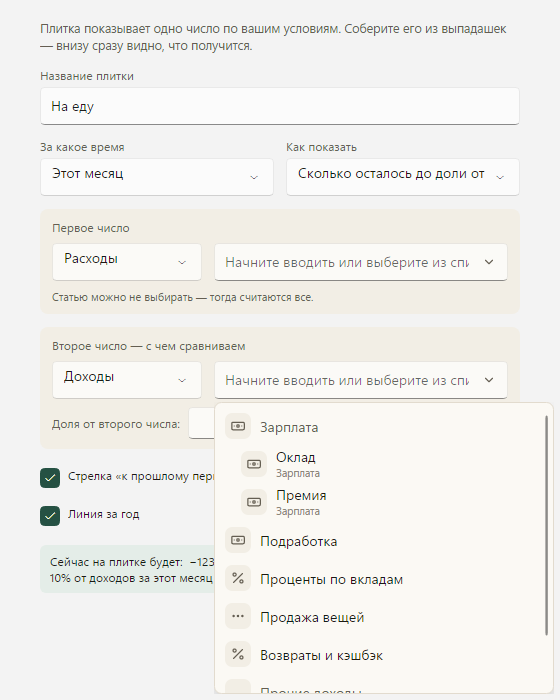Click the banknote icon next to Оклад
Viewport: 560px width, 700px height.
point(254,464)
